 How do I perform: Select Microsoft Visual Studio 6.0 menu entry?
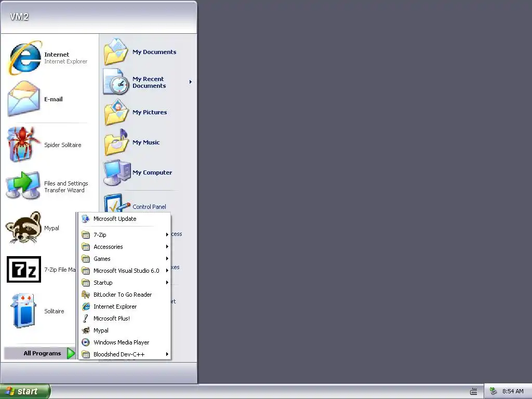[125, 271]
